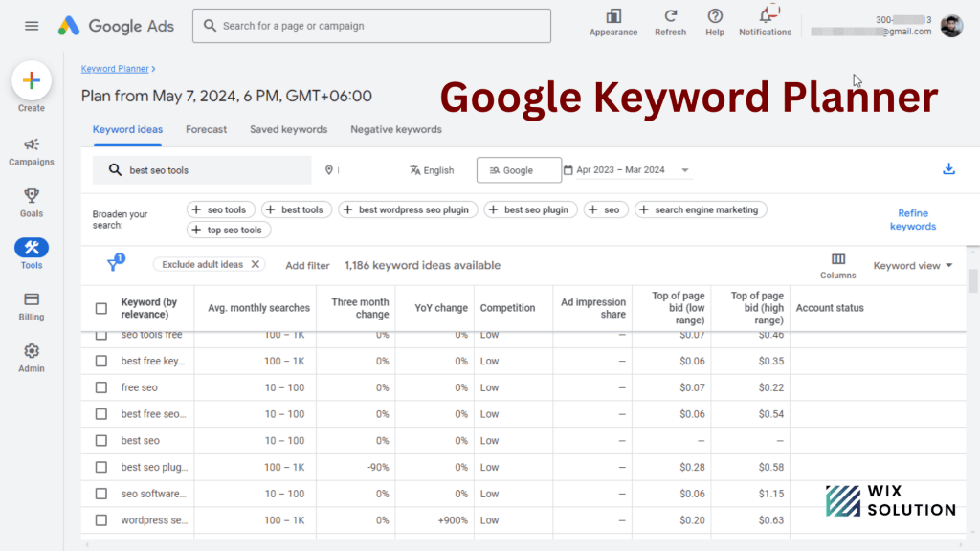Click the Refine keywords link
Image resolution: width=980 pixels, height=551 pixels.
(912, 220)
